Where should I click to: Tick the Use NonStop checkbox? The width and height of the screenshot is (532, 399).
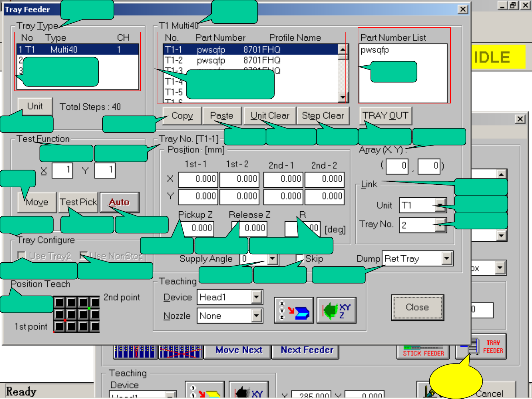click(84, 256)
